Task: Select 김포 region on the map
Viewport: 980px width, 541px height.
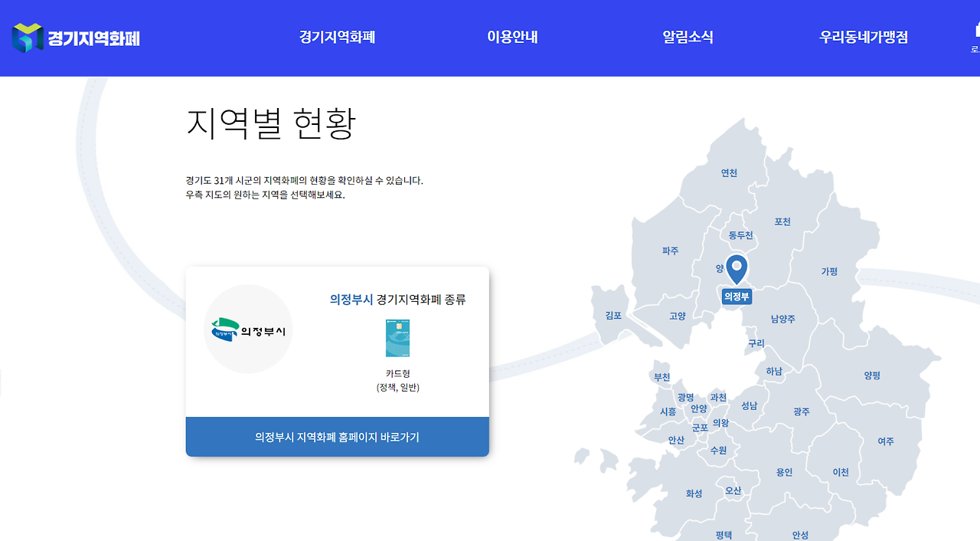Action: pyautogui.click(x=612, y=313)
